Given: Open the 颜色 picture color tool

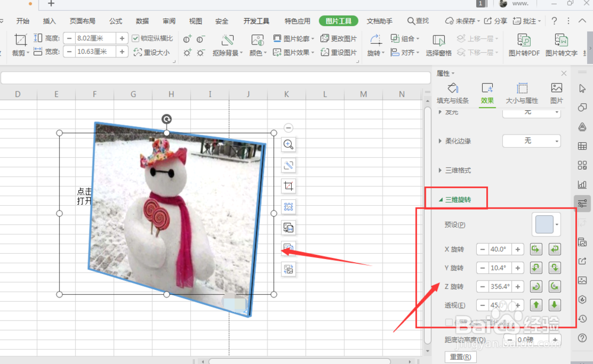Looking at the screenshot, I should pos(257,40).
